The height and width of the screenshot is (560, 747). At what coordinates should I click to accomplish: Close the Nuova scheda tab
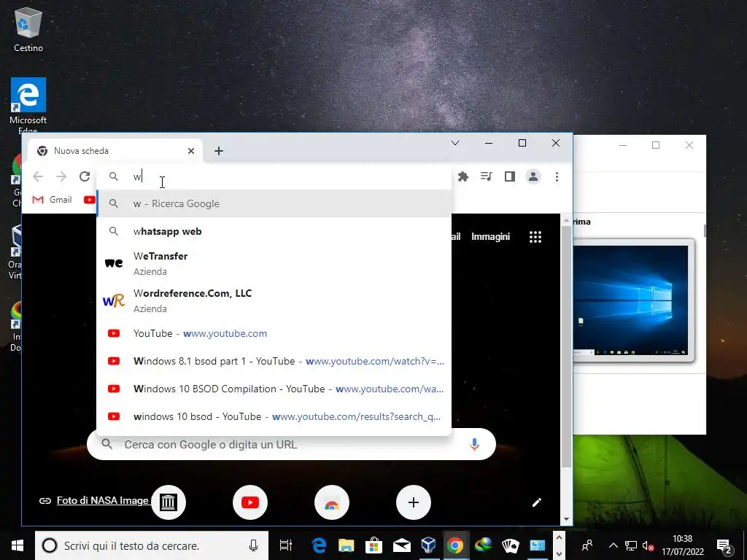(191, 151)
